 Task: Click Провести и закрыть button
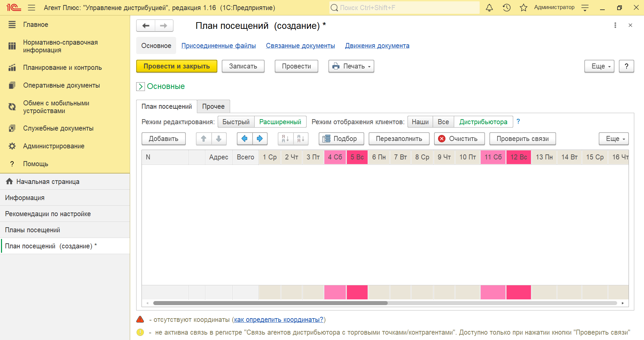[x=177, y=66]
